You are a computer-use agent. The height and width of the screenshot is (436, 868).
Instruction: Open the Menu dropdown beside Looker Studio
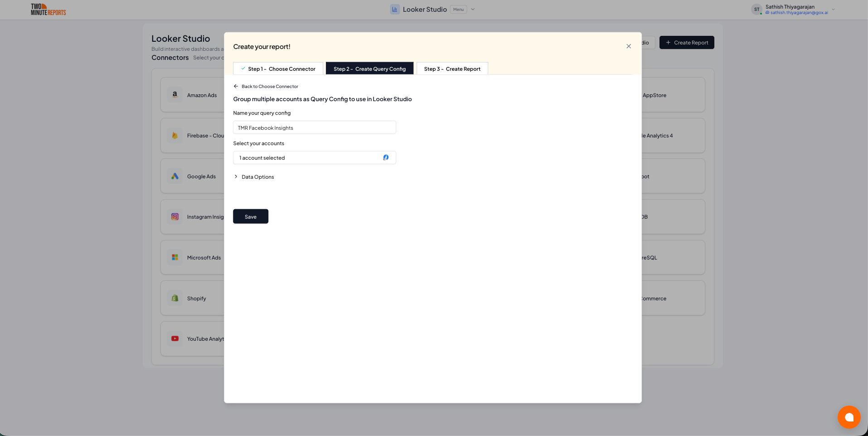[x=458, y=9]
